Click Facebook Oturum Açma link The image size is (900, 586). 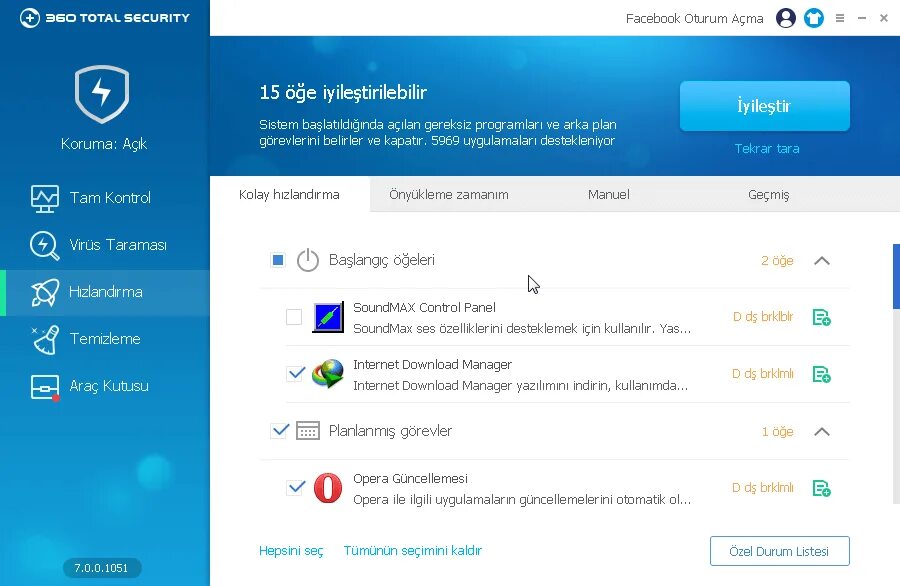pos(695,18)
